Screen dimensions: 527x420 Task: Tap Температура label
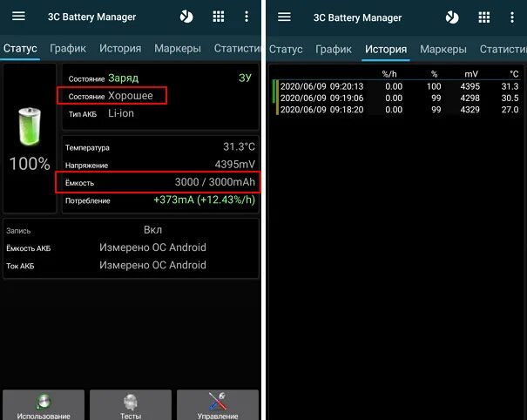pos(87,148)
